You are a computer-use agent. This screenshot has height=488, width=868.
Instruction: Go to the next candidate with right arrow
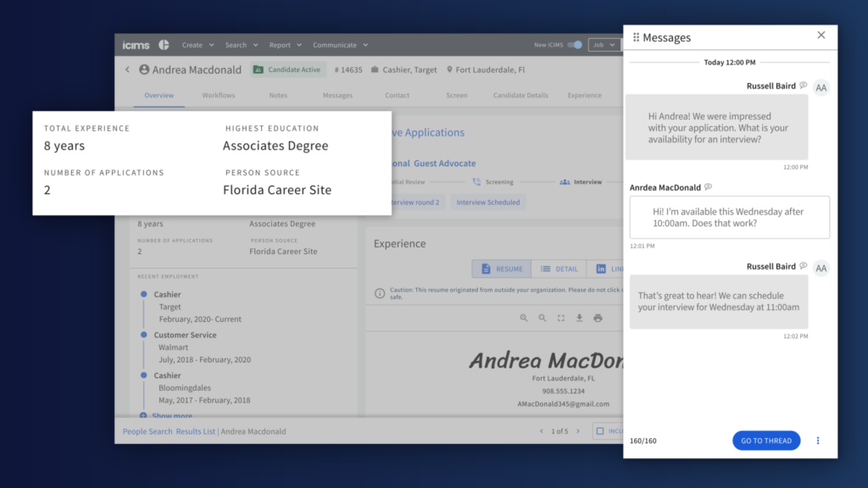[578, 431]
